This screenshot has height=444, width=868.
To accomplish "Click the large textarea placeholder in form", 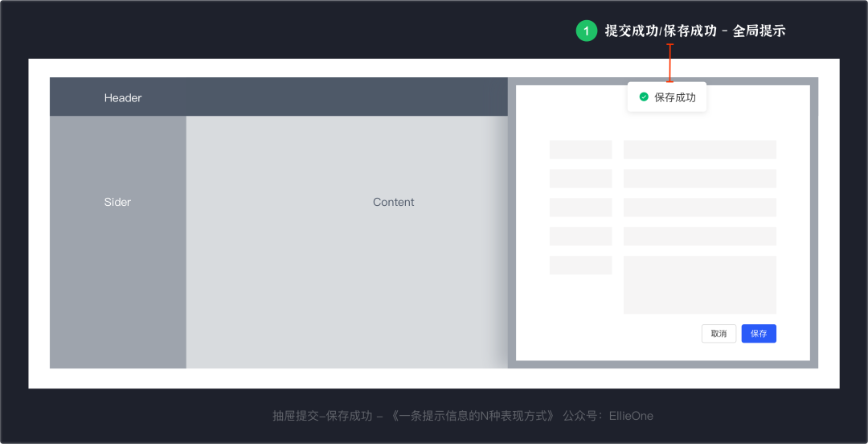I will pos(699,285).
